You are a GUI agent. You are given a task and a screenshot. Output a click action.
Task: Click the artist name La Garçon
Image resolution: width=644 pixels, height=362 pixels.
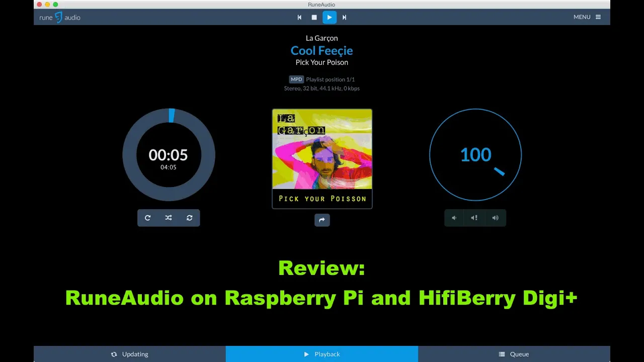[322, 38]
